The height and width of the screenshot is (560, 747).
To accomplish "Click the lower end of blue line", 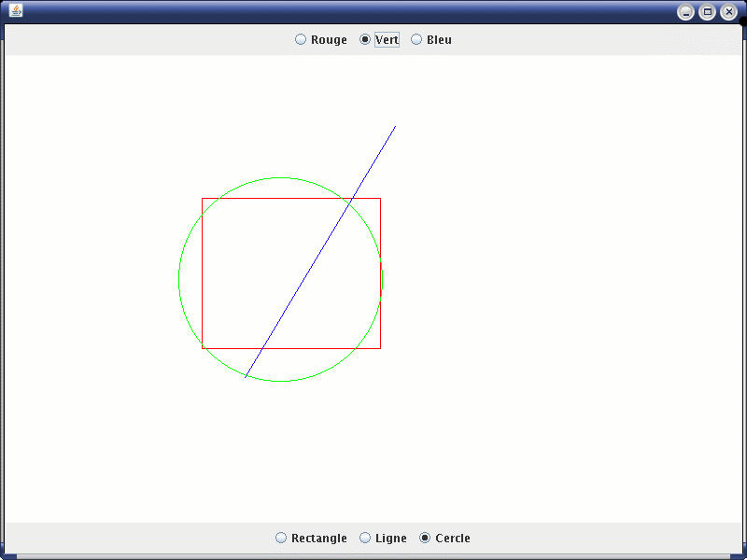I will point(246,377).
